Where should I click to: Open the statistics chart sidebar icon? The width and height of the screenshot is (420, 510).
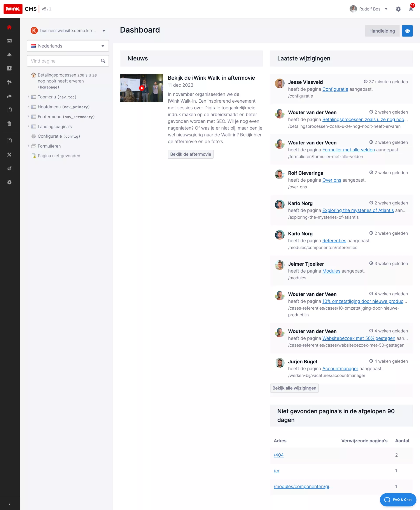[9, 168]
